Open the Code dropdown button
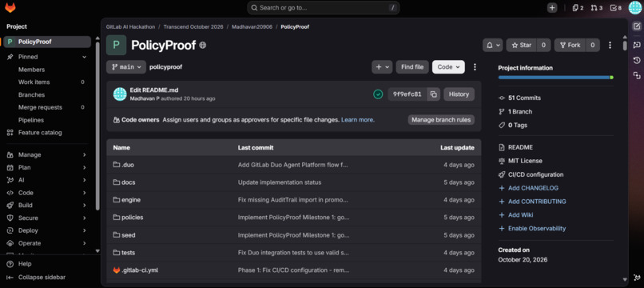The width and height of the screenshot is (644, 288). (448, 66)
